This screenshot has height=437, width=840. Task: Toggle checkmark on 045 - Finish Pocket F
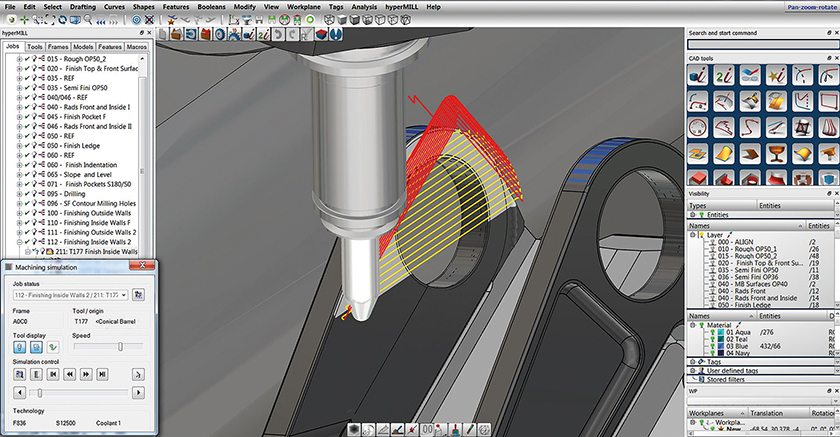[x=27, y=117]
